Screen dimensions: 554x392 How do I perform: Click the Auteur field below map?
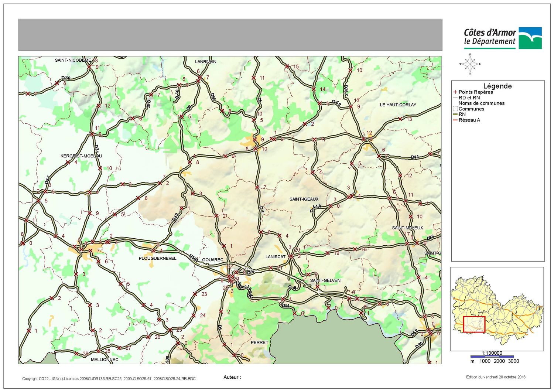coord(232,377)
